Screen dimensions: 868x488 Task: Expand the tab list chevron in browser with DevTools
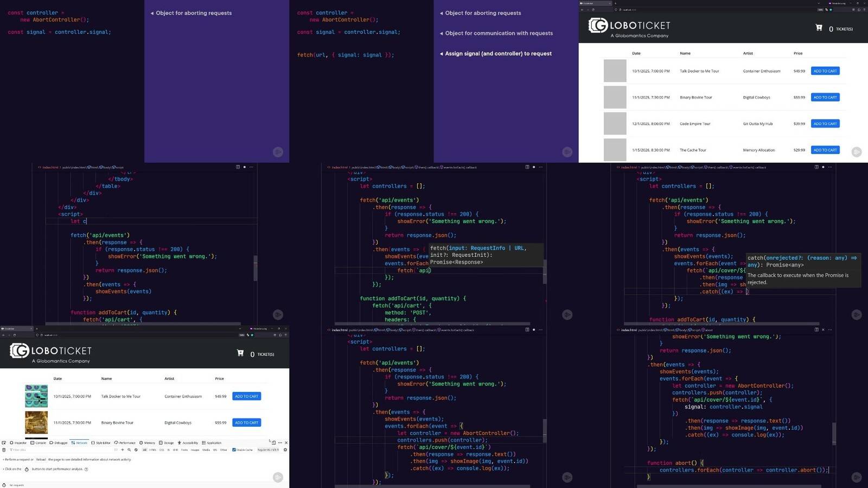[x=240, y=328]
